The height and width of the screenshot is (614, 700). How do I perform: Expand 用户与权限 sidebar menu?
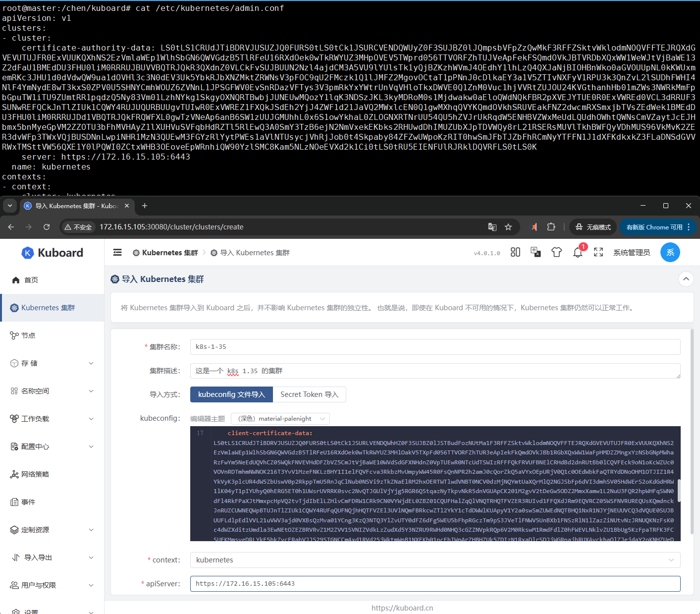coord(52,585)
